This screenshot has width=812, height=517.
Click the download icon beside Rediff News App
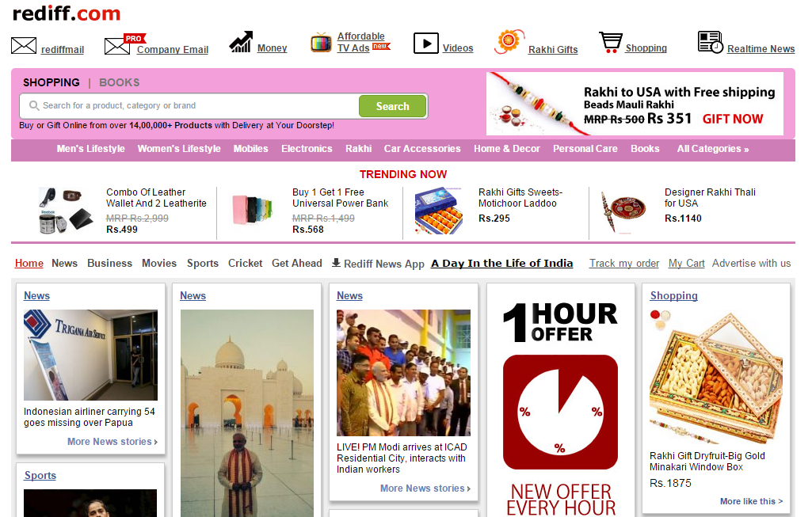pos(336,263)
